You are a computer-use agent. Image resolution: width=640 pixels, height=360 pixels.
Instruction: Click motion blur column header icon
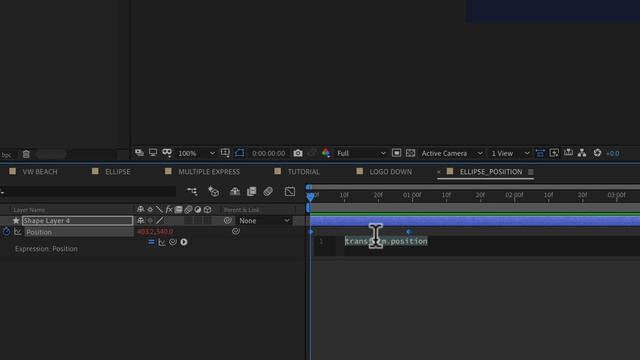(188, 209)
